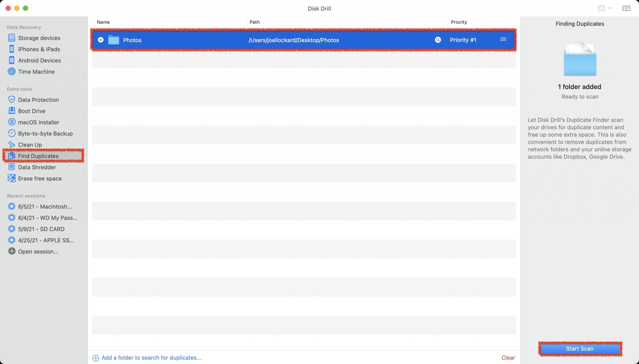Click Start Scan button

pyautogui.click(x=580, y=348)
